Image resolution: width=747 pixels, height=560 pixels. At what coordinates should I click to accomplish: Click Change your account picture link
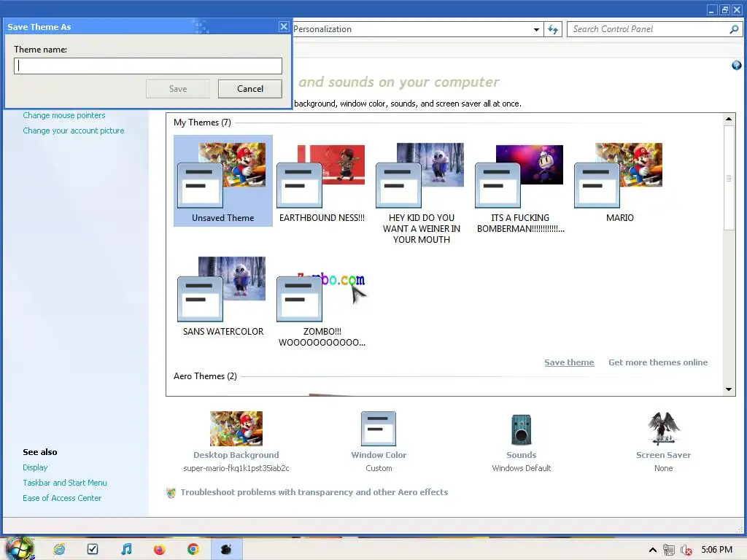click(x=74, y=131)
